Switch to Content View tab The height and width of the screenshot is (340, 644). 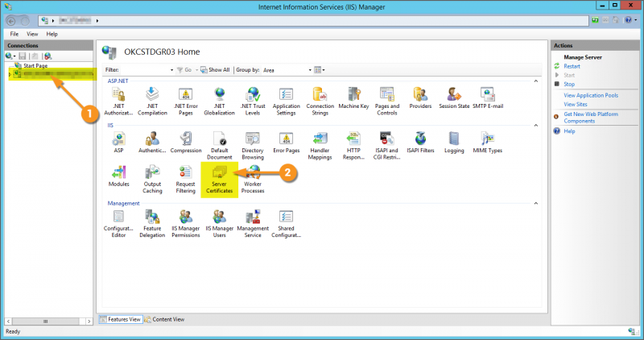click(164, 319)
